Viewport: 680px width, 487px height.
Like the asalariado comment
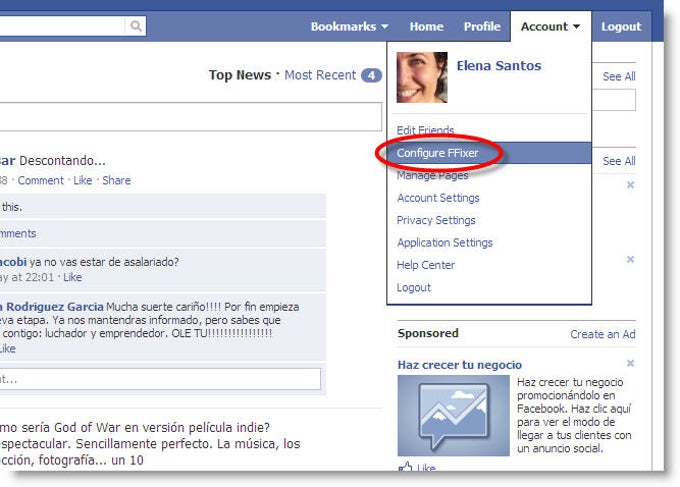[72, 277]
